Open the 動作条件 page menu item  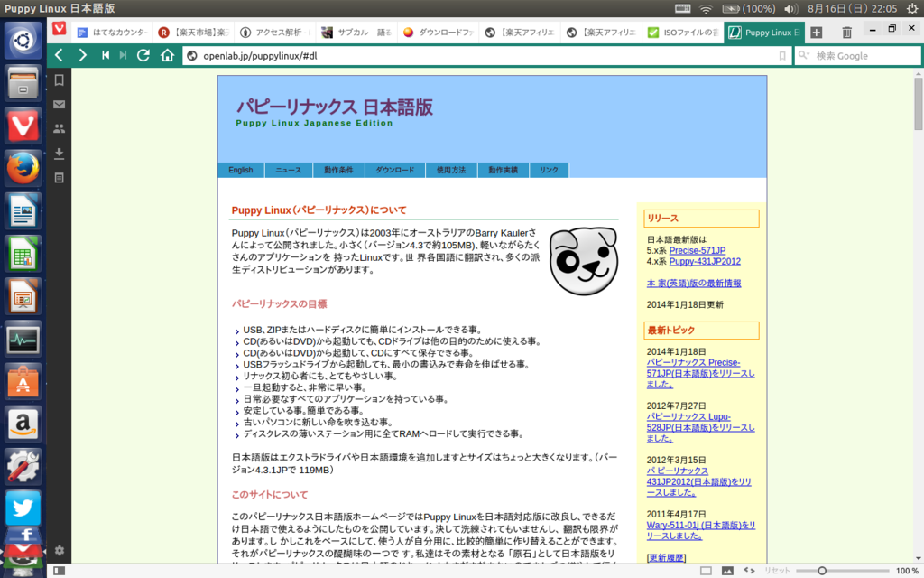tap(339, 170)
